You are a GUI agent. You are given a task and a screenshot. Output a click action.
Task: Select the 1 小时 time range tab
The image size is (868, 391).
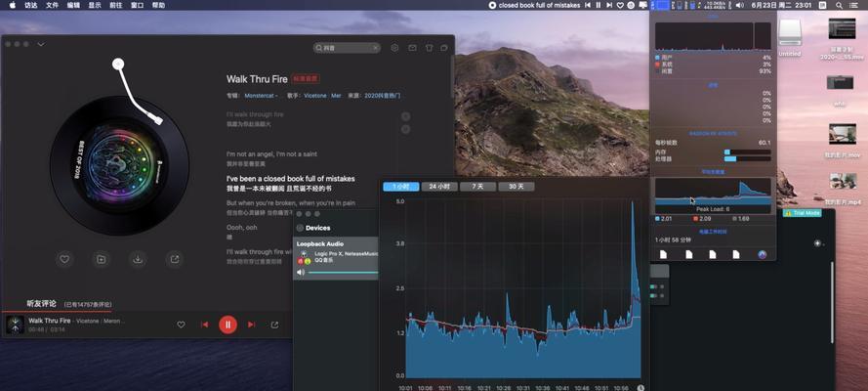(400, 187)
